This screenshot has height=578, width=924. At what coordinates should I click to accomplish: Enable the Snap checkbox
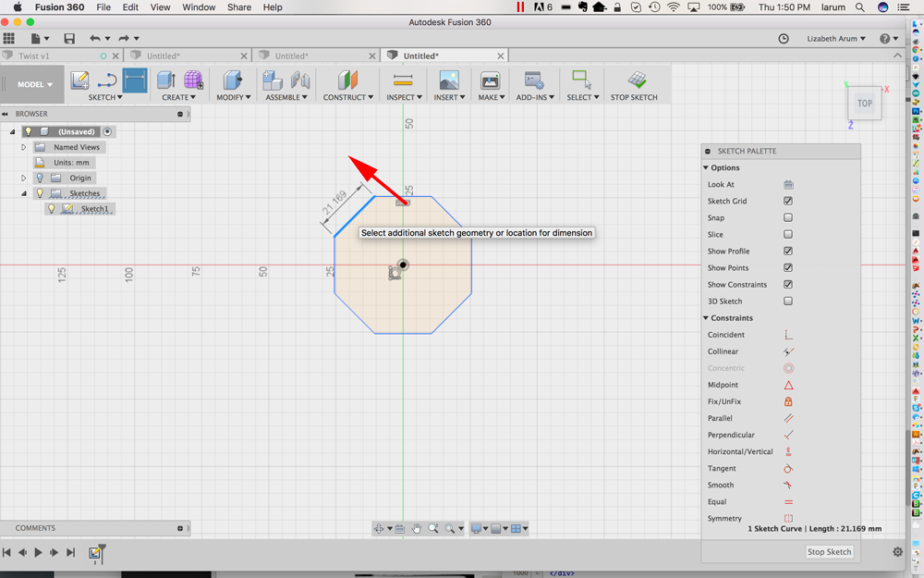(x=788, y=217)
